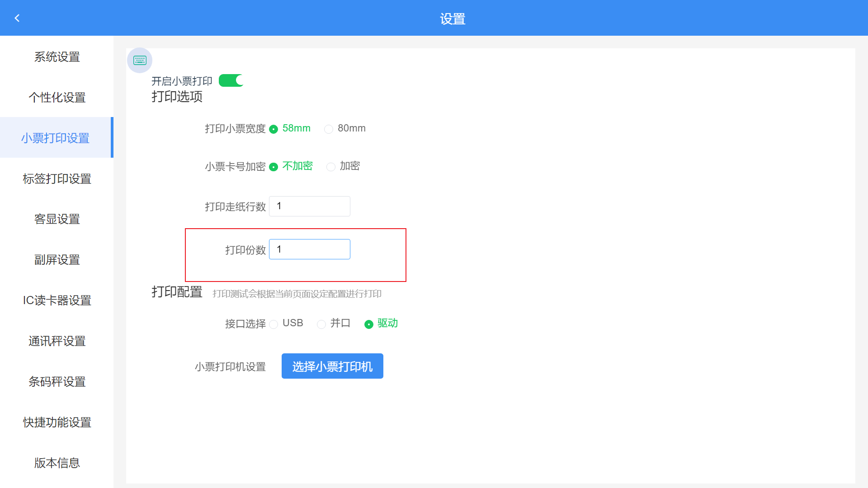Select 驱动 interface option
868x488 pixels.
pos(369,324)
